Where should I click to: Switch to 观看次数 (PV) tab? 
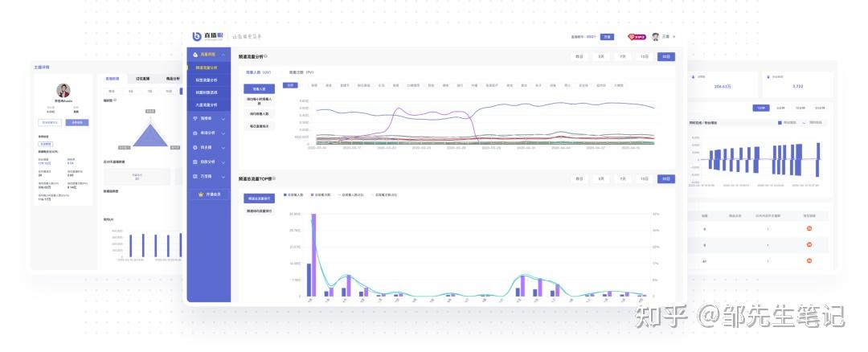pos(301,72)
